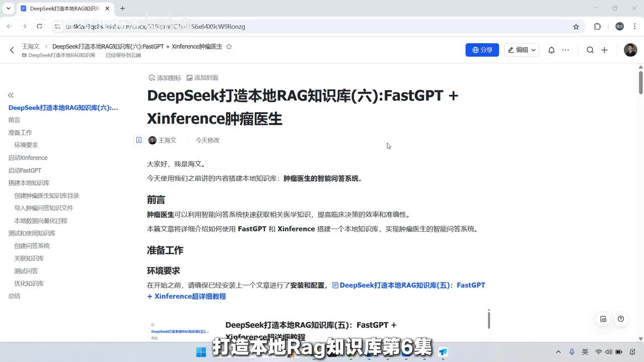Click the blue Share (分享) button

(482, 50)
